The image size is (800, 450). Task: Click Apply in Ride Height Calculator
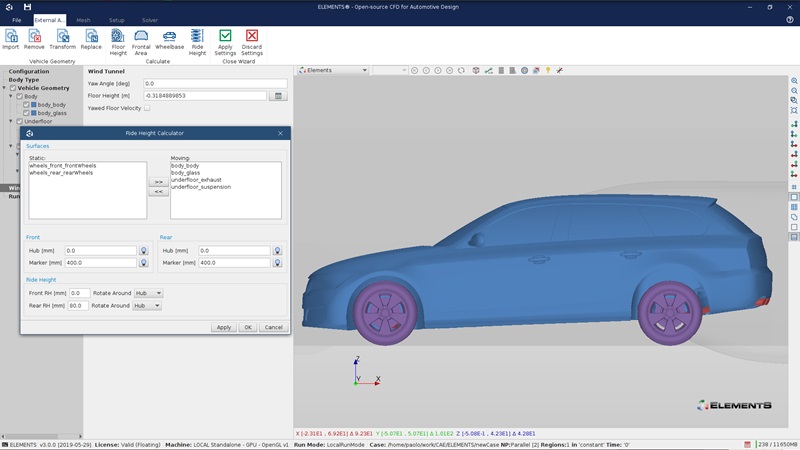pyautogui.click(x=223, y=327)
